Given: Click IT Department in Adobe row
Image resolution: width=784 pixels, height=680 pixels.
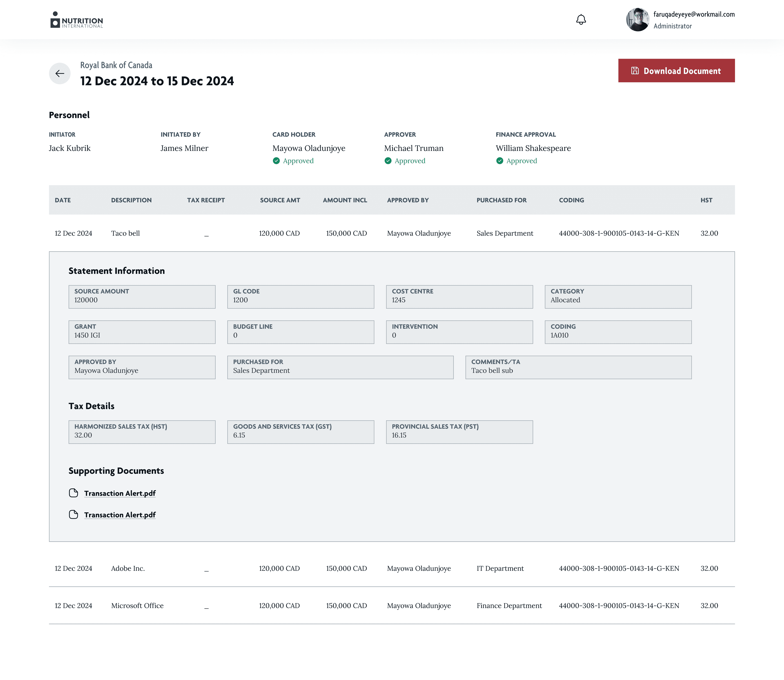Looking at the screenshot, I should tap(500, 568).
